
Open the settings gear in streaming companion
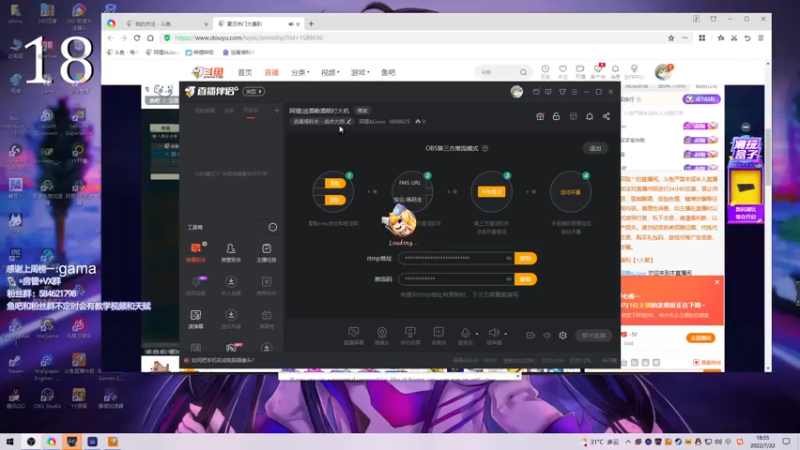coord(563,335)
